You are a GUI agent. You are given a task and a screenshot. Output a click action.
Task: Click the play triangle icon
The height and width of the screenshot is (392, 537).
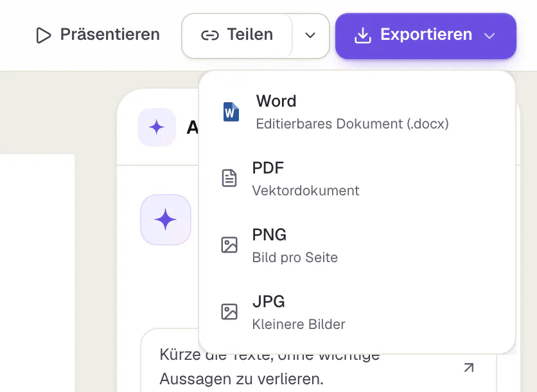click(x=44, y=35)
